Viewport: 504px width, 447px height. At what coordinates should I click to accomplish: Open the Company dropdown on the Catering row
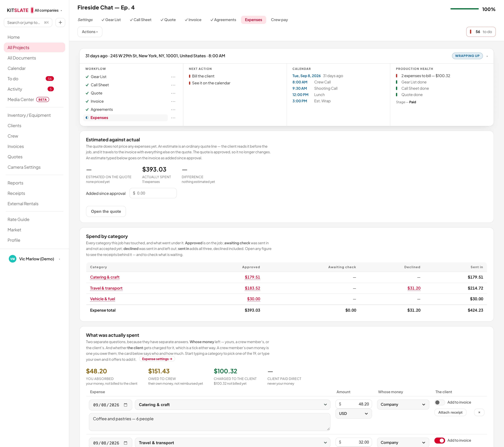[403, 404]
